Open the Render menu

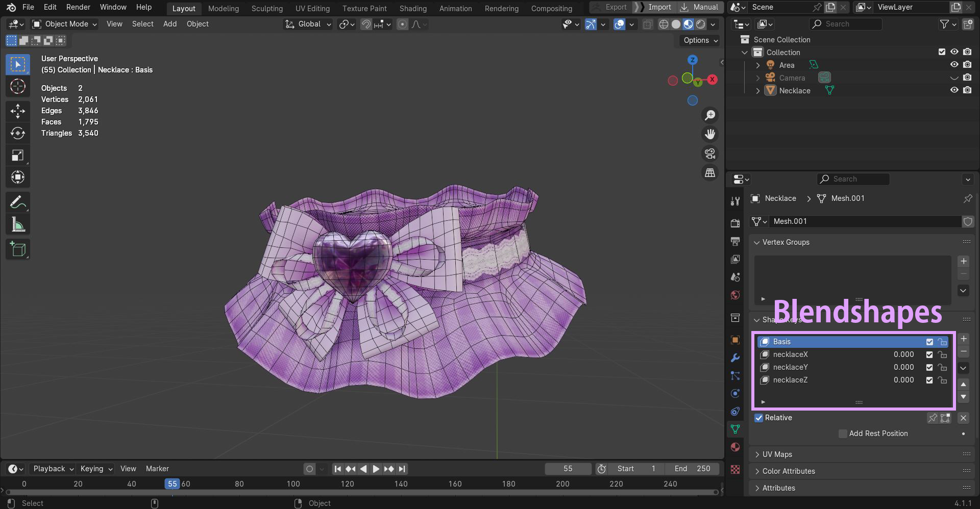78,7
